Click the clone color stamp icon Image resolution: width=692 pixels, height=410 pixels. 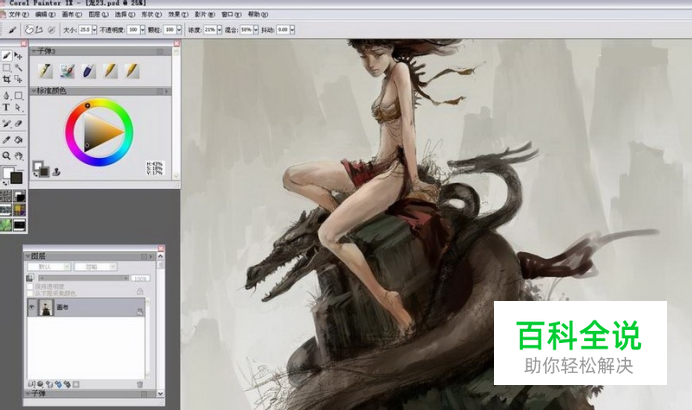tap(56, 172)
